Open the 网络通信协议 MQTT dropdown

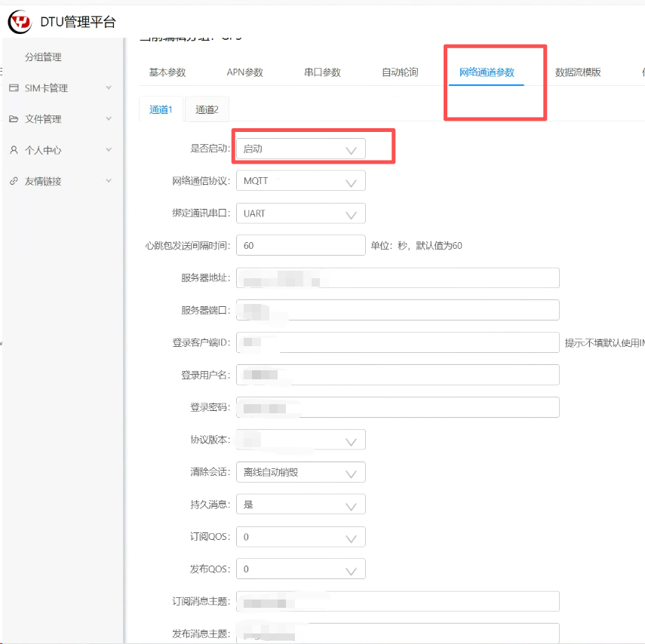coord(300,181)
